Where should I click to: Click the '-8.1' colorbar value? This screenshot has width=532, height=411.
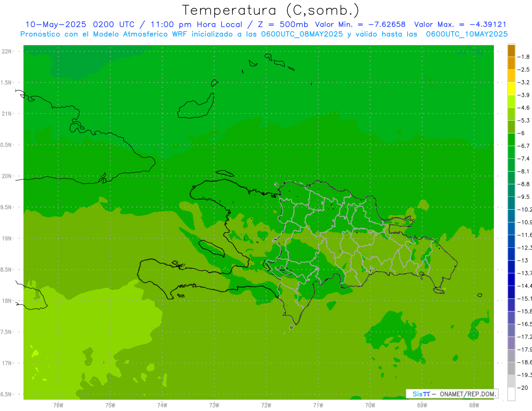point(524,171)
